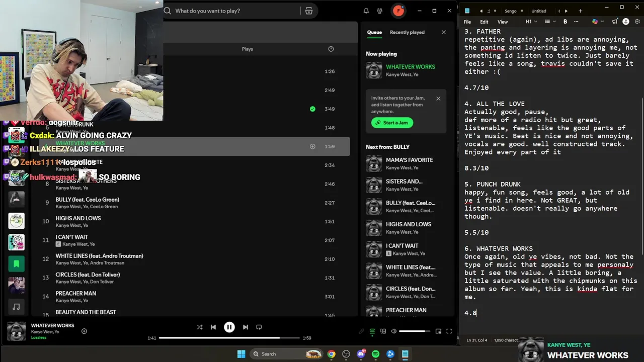Click the now-playing album art in player bar

click(17, 331)
